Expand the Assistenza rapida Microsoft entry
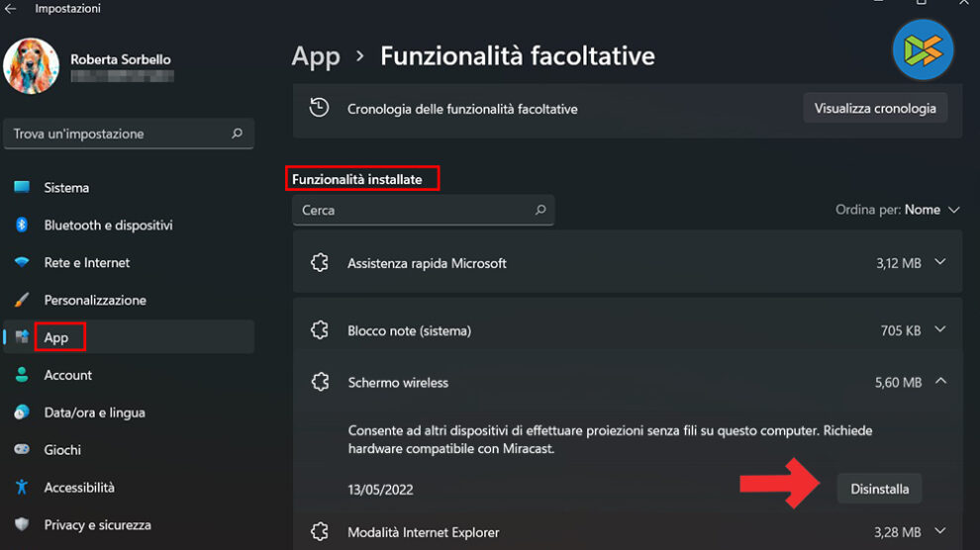The height and width of the screenshot is (550, 980). (940, 263)
